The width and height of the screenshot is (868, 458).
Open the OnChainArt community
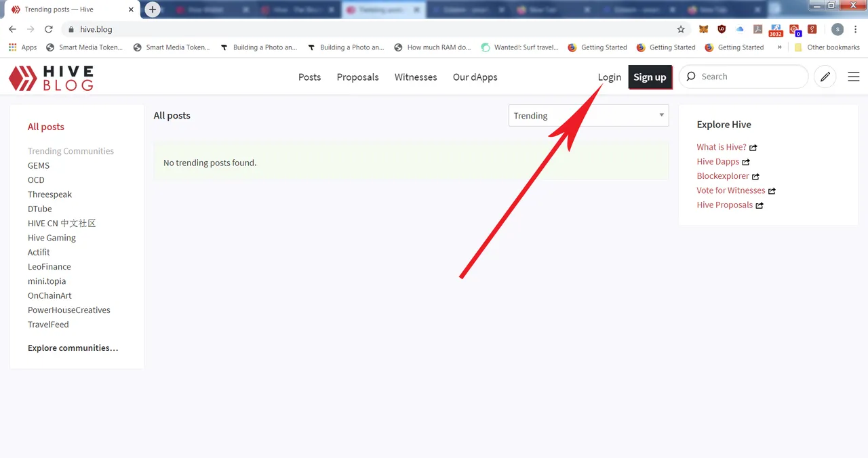50,295
